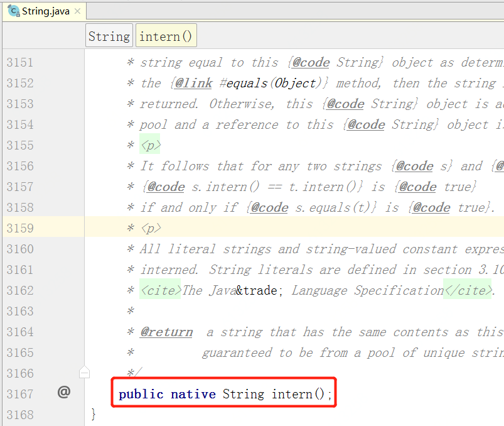Click the intern() breadcrumb
This screenshot has width=504, height=426.
(166, 36)
